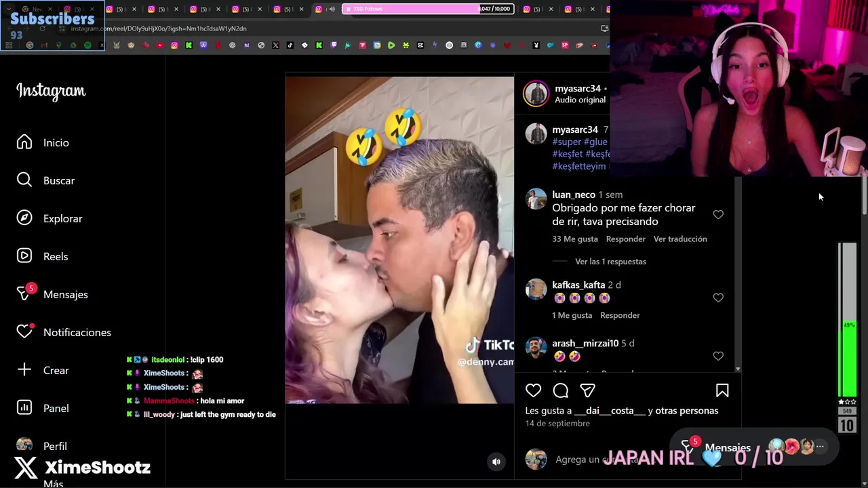Screen dimensions: 868x488
Task: Click the Instagram logo
Action: [x=51, y=91]
